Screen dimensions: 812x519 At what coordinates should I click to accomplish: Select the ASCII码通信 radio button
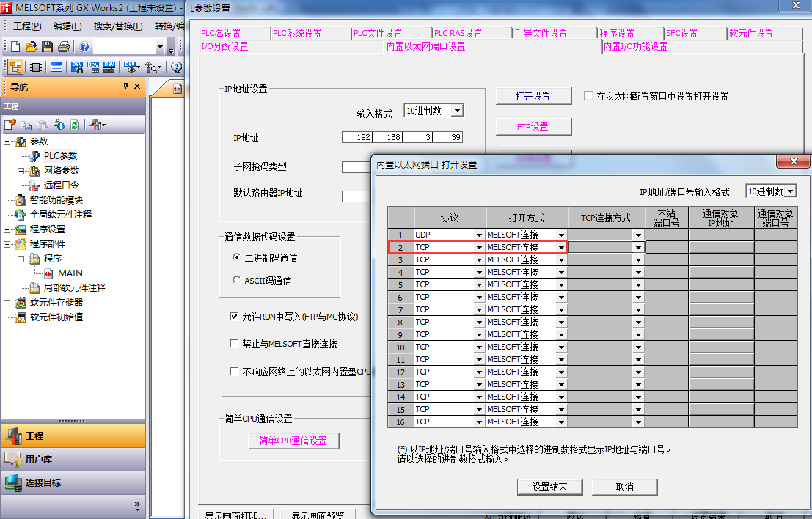237,280
